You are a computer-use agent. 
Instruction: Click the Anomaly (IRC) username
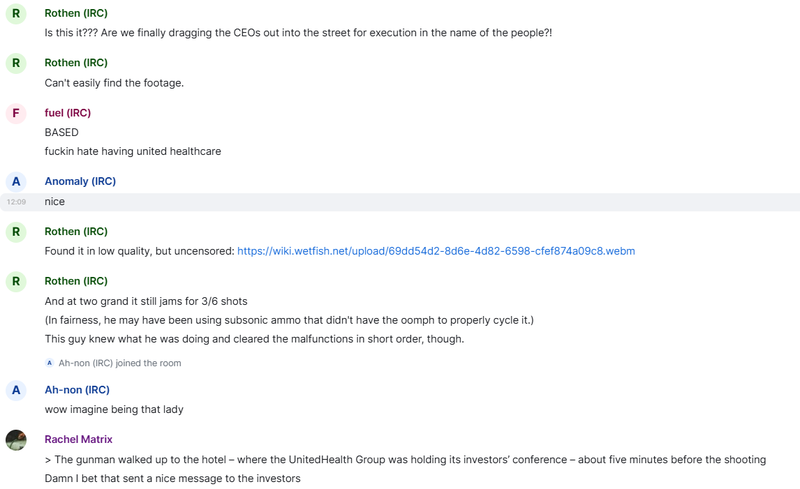coord(80,181)
